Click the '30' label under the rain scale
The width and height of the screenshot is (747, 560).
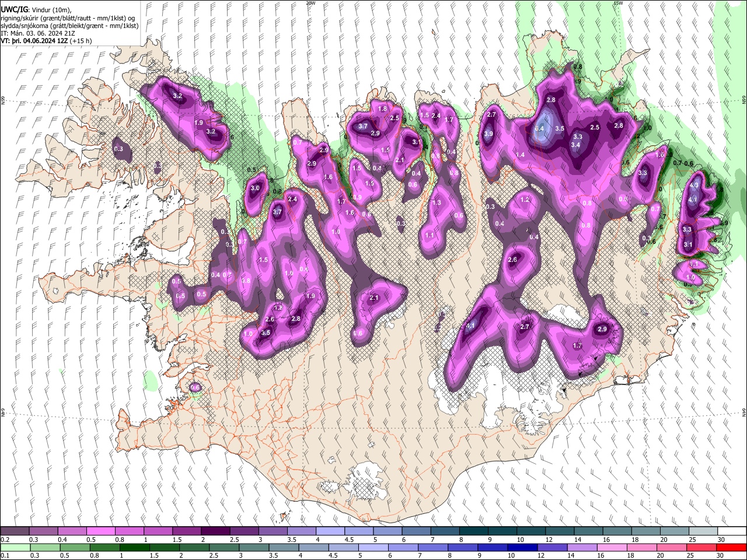click(x=721, y=556)
